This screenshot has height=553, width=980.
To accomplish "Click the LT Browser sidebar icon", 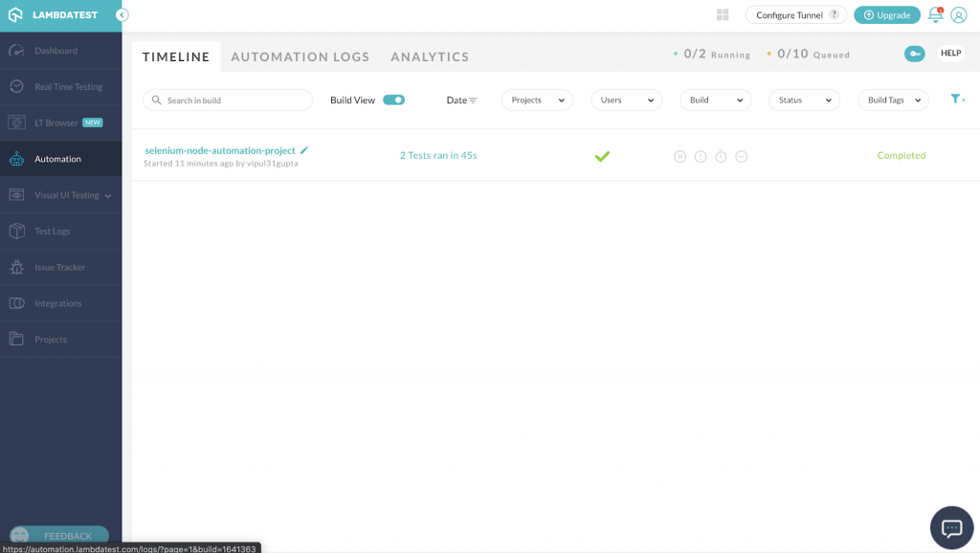I will pos(17,122).
